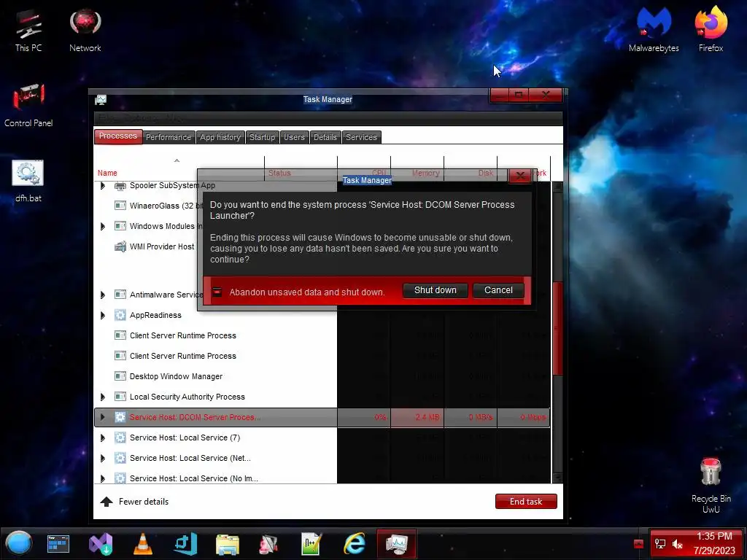Close the confirmation dialog with X
Viewport: 747px width, 560px height.
(519, 176)
